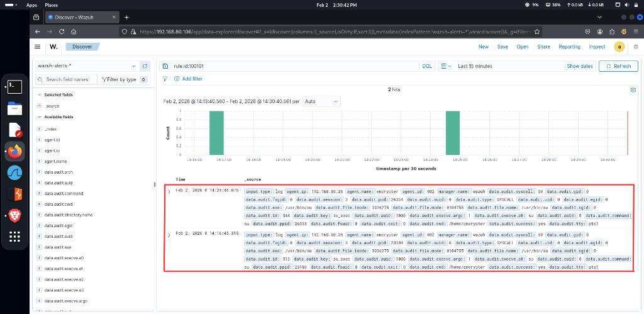Go back in Firefox
Viewport: 644px width, 314px height.
[x=37, y=31]
